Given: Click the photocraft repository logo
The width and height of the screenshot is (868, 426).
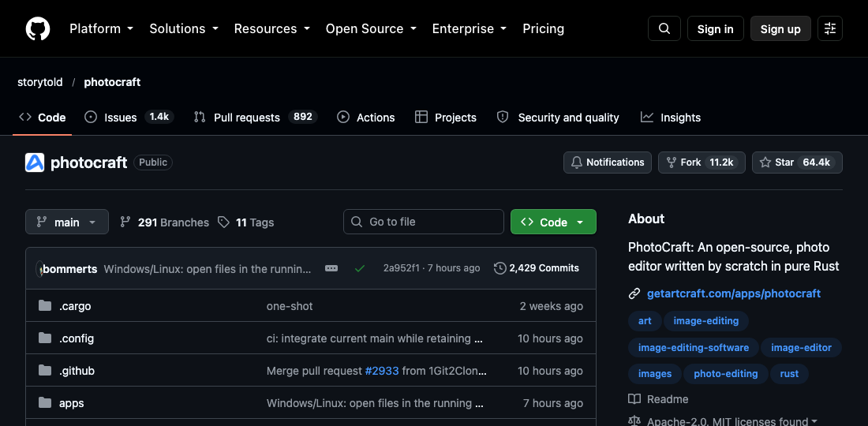Looking at the screenshot, I should pos(34,163).
